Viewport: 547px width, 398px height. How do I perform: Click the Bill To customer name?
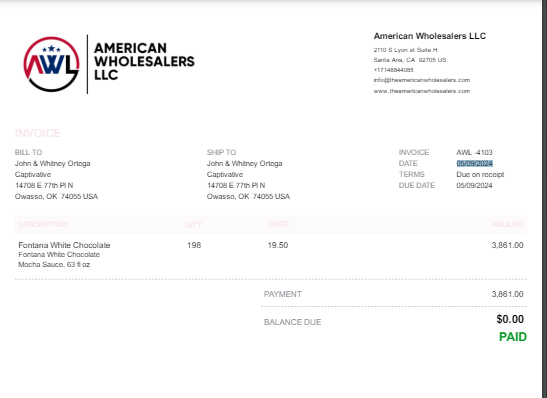pyautogui.click(x=52, y=163)
